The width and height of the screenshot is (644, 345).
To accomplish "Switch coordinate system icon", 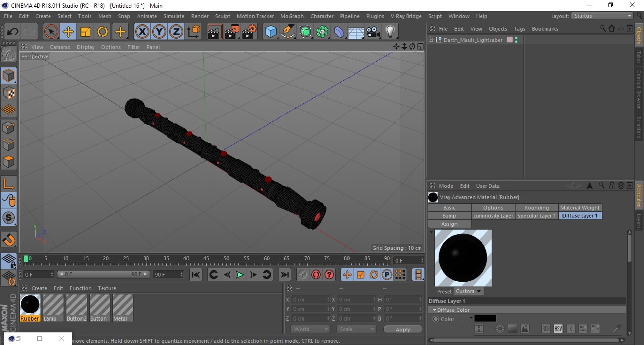I will [x=194, y=32].
